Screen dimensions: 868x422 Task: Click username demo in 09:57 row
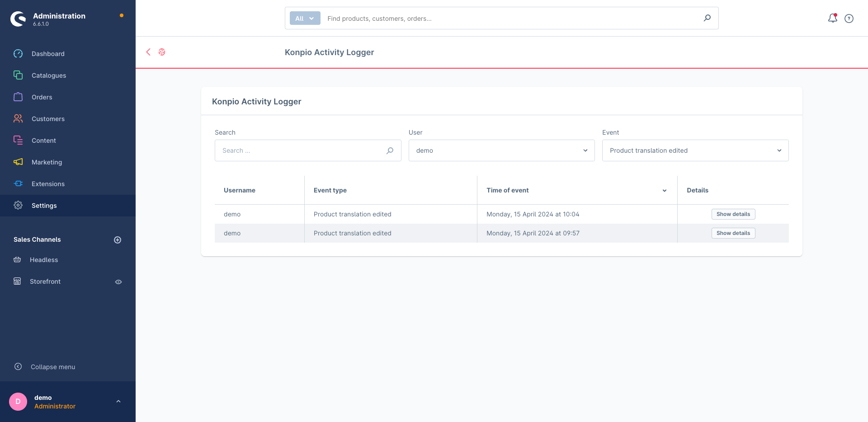232,233
